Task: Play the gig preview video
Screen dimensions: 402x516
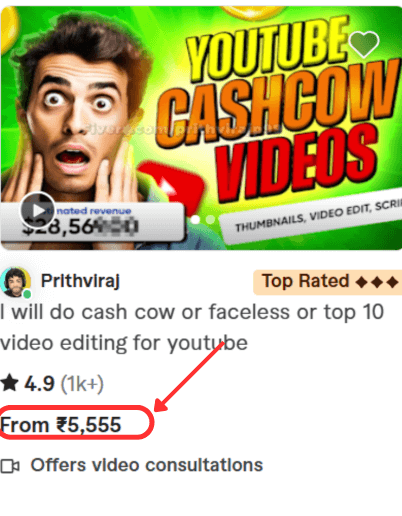Action: point(37,210)
